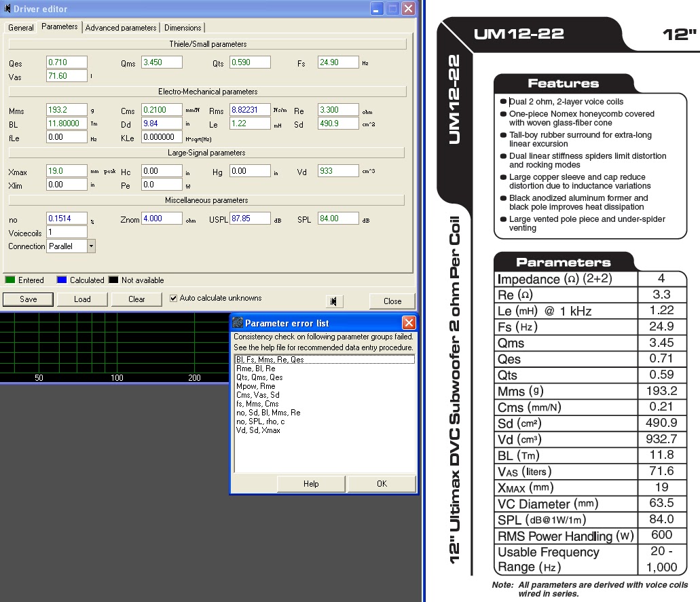Click the Vd 932.7 value in datasheet
Viewport: 700px width, 602px height.
point(661,439)
